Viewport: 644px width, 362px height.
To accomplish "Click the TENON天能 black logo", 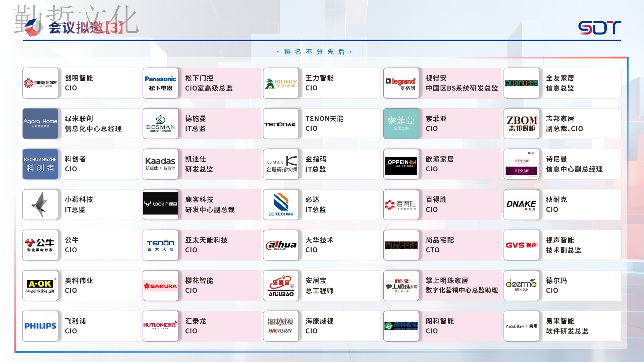I will [281, 124].
